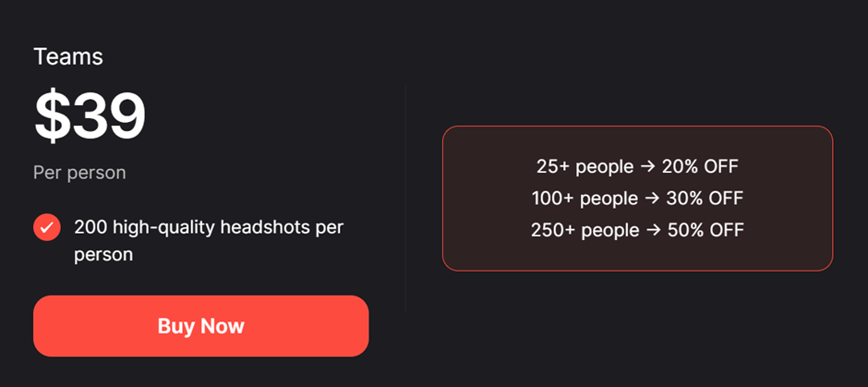Click the red checkmark icon

click(x=47, y=227)
